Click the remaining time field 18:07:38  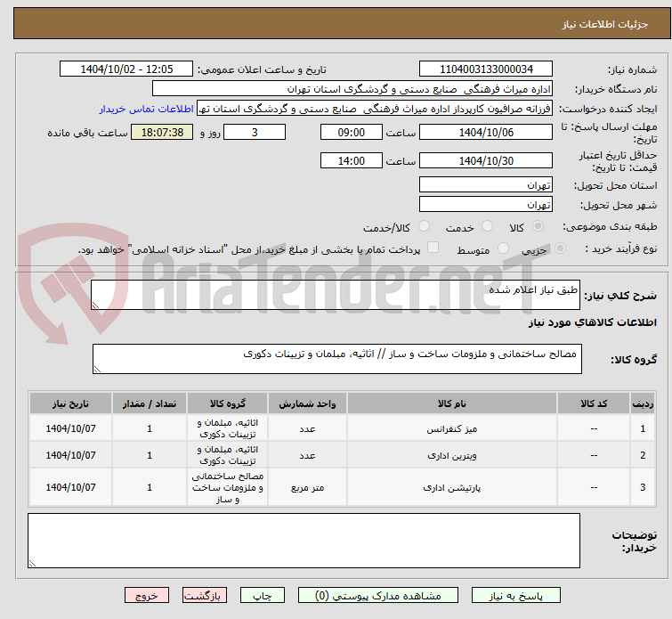pyautogui.click(x=162, y=132)
